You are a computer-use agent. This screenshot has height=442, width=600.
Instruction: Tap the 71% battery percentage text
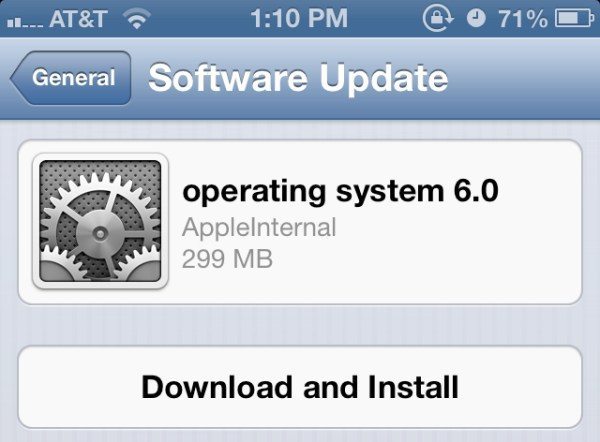coord(523,18)
